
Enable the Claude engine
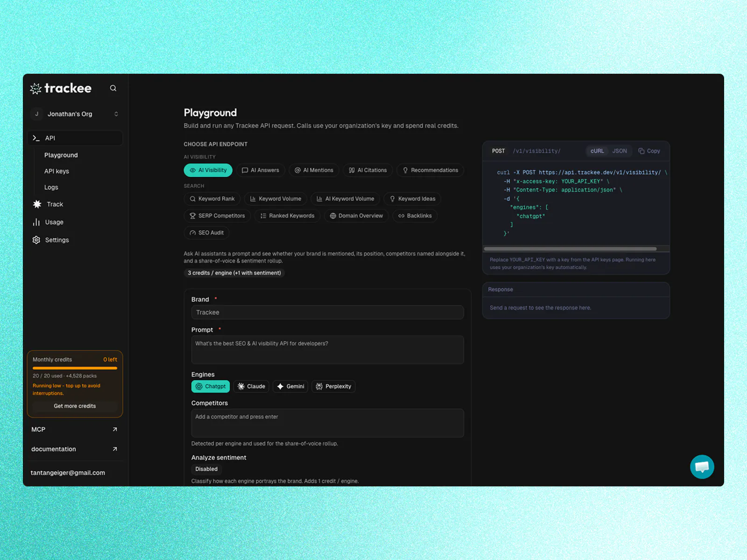click(x=251, y=386)
